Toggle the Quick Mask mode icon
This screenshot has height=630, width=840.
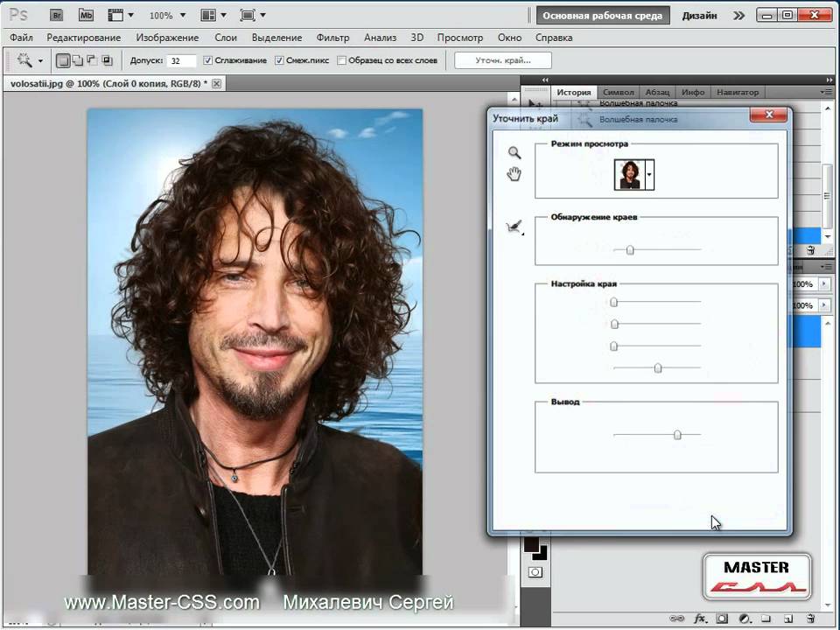tap(535, 572)
